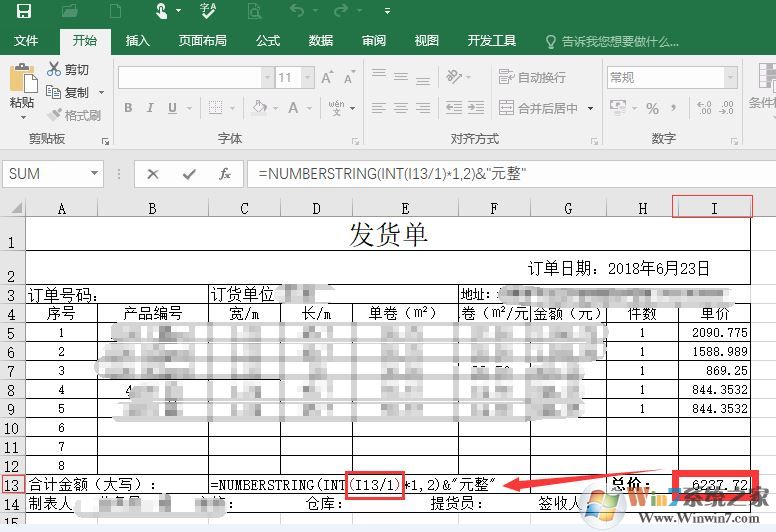Image resolution: width=776 pixels, height=532 pixels.
Task: Click the Redo arrow in quick access toolbar
Action: coord(340,10)
